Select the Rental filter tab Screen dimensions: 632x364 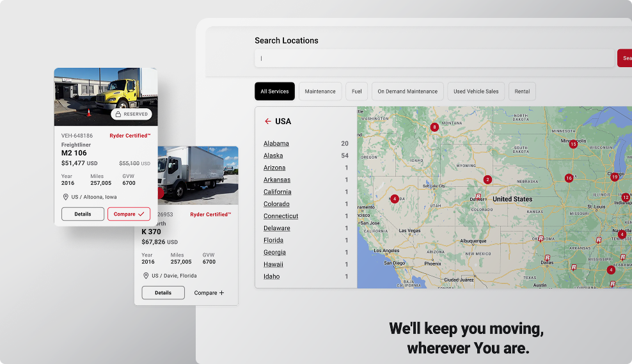[522, 91]
